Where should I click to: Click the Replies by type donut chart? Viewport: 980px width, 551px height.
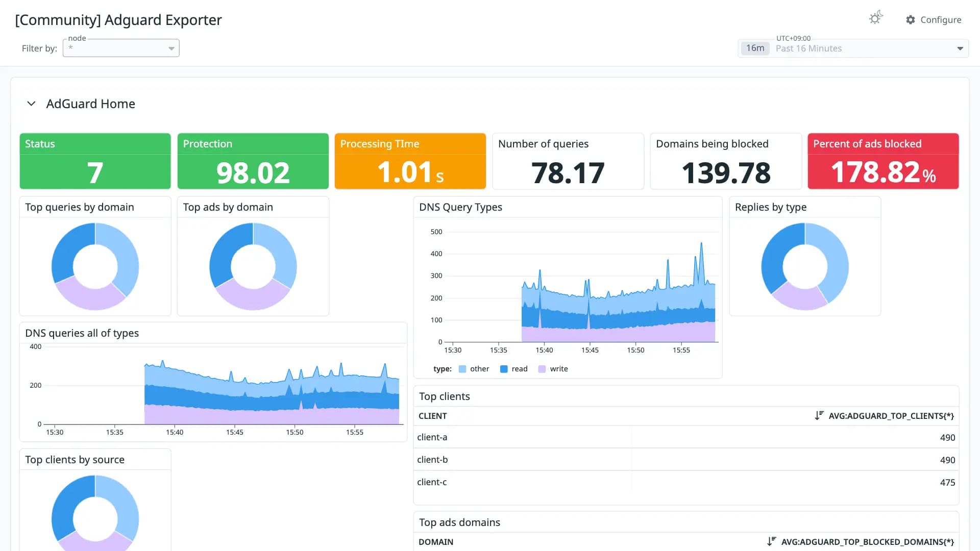805,266
